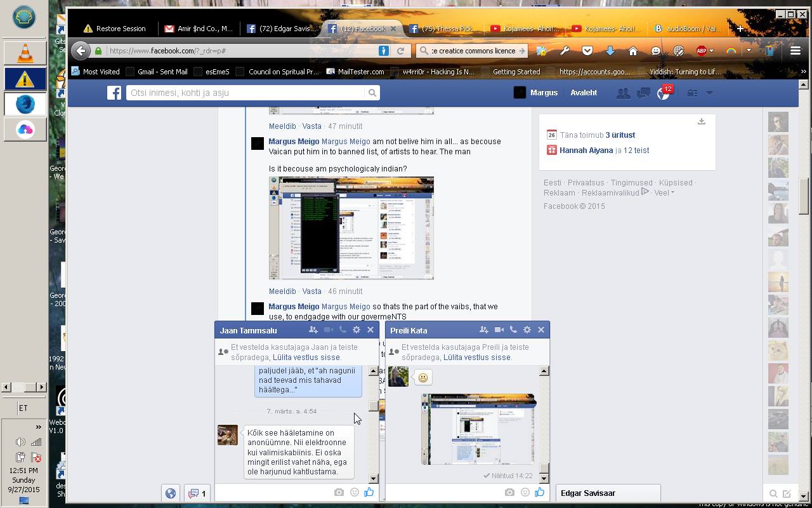
Task: Switch to the Amir $nd Co. Gmail tab
Action: click(199, 29)
